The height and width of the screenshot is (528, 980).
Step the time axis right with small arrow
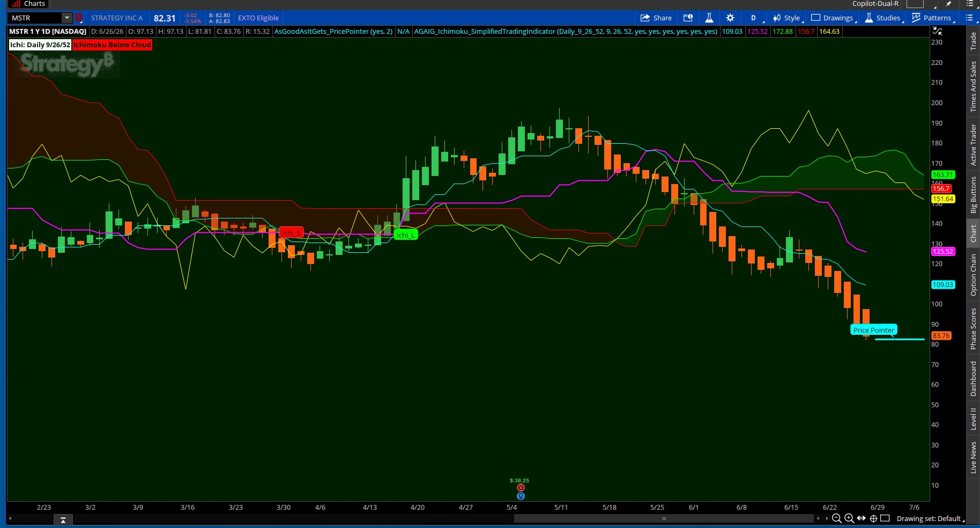[x=827, y=518]
